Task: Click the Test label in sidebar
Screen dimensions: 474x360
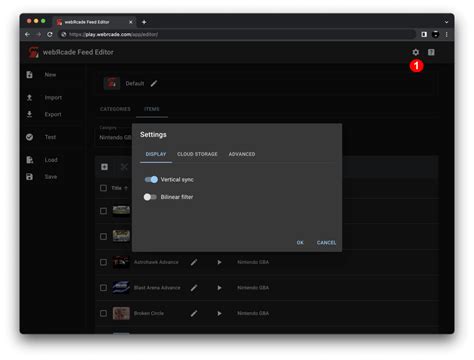Action: tap(50, 137)
